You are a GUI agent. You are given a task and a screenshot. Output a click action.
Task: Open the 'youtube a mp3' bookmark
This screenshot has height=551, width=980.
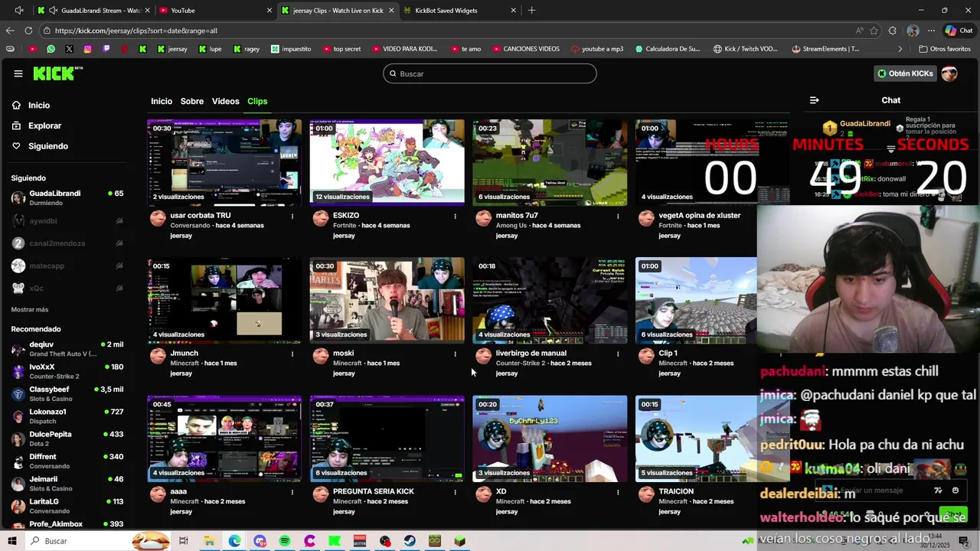[597, 49]
